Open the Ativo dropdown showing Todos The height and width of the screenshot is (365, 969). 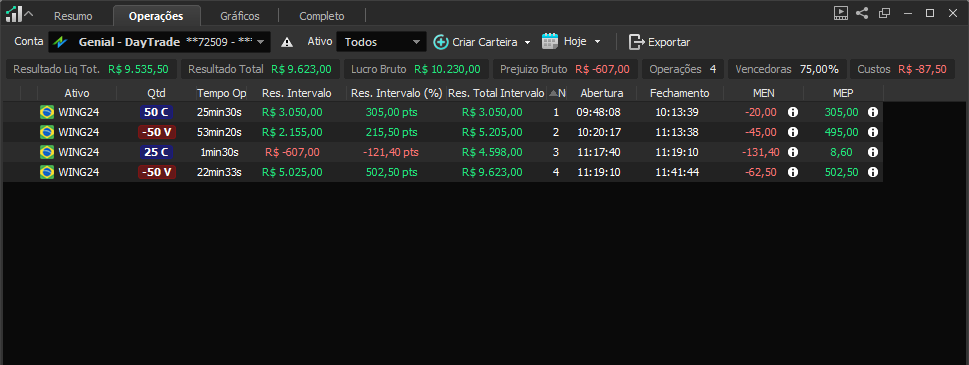(381, 42)
